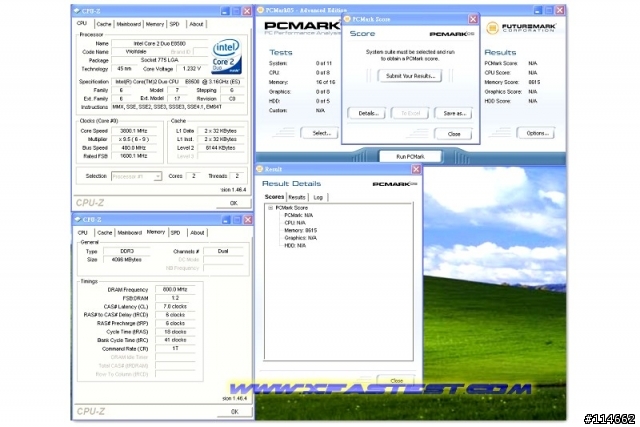Select the SPD tab in top CPU-Z window
This screenshot has height=427, width=640.
[175, 24]
